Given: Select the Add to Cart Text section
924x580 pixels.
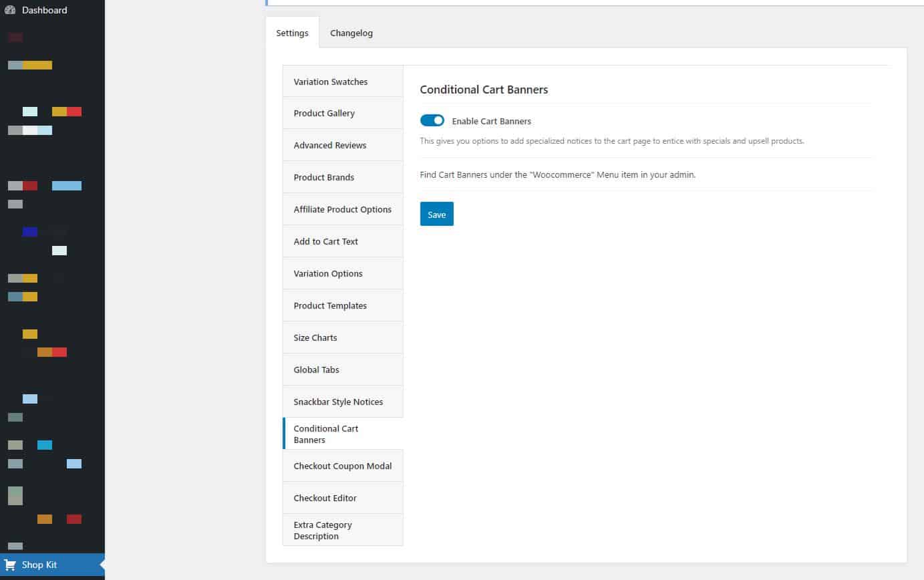Looking at the screenshot, I should (x=325, y=241).
